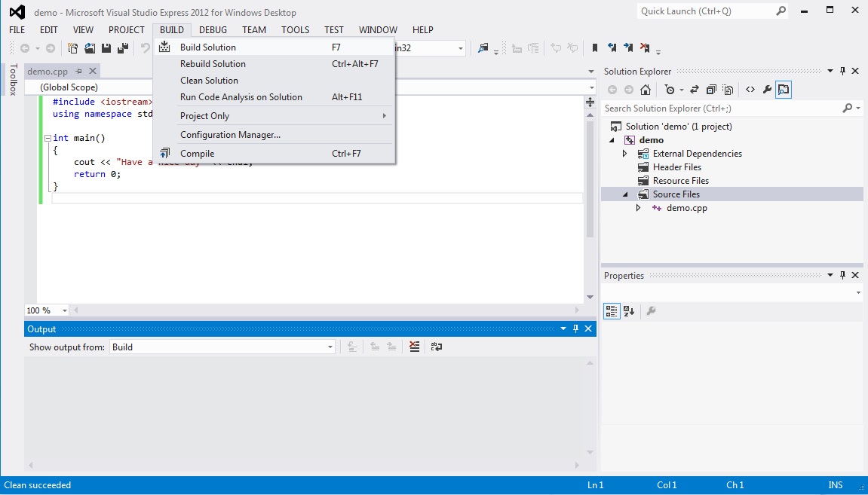
Task: Open the Global Scope dropdown
Action: (x=592, y=87)
